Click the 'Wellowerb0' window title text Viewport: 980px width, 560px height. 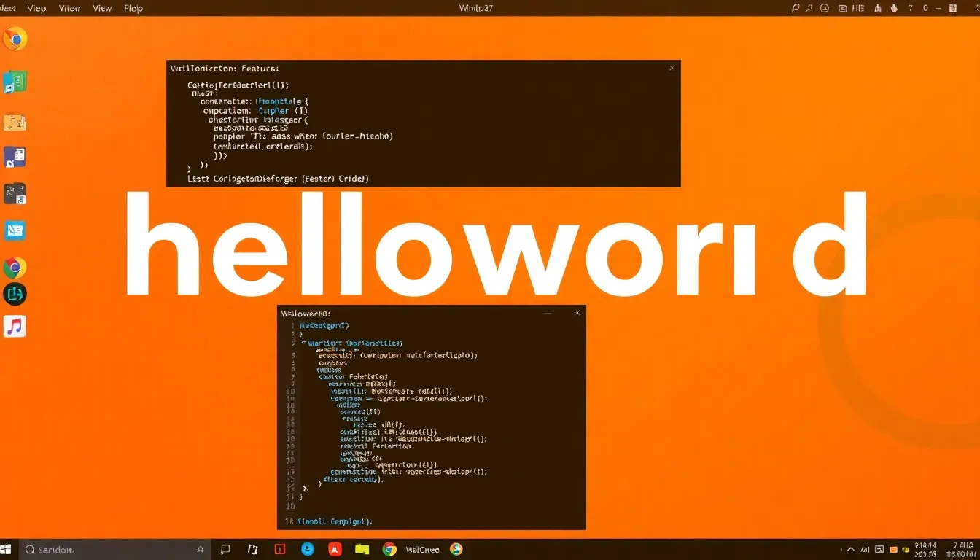[x=306, y=313]
